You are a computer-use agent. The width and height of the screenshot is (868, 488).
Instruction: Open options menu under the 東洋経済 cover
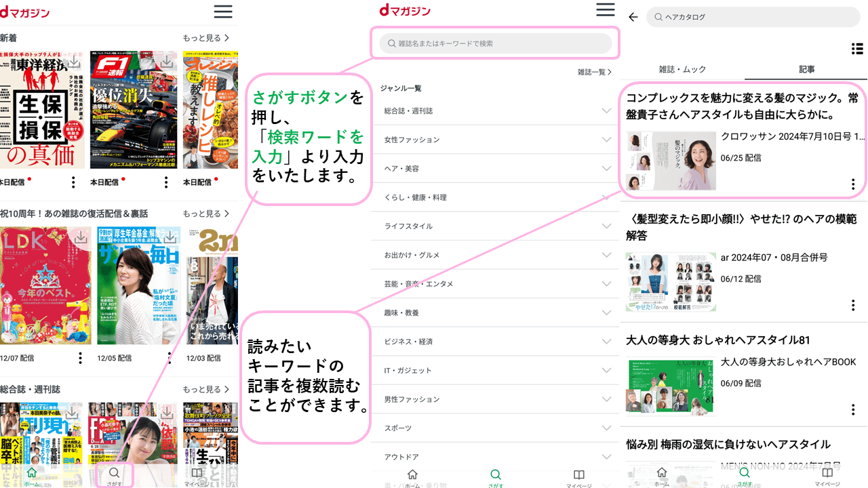[73, 182]
